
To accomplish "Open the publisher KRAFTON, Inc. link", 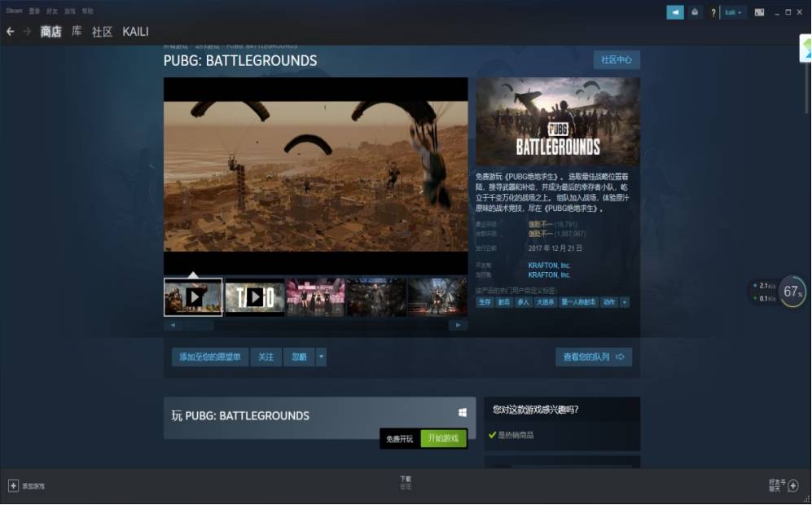I will pyautogui.click(x=549, y=275).
